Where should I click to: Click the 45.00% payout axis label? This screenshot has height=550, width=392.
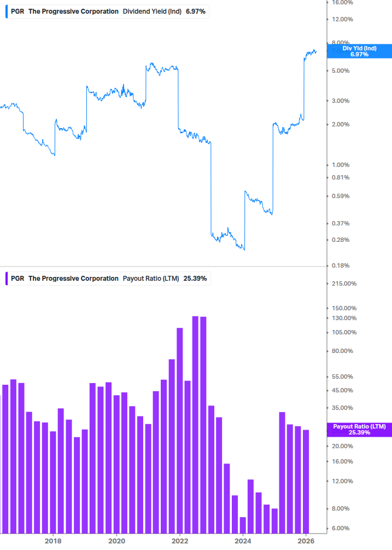[x=342, y=390]
